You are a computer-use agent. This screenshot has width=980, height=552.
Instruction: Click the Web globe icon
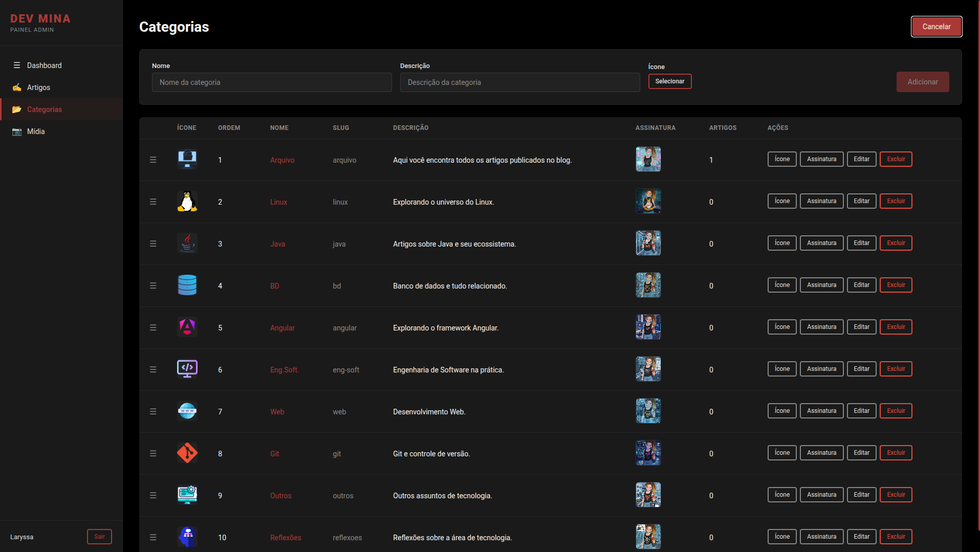(187, 411)
